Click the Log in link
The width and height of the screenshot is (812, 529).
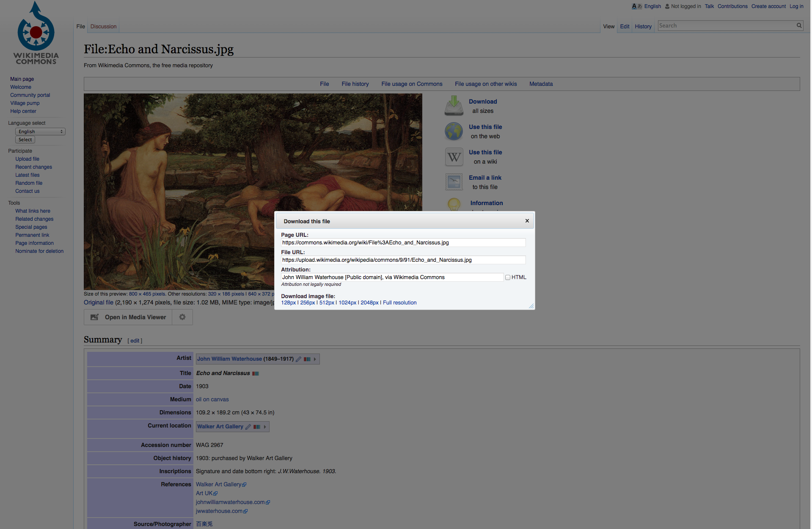[796, 6]
